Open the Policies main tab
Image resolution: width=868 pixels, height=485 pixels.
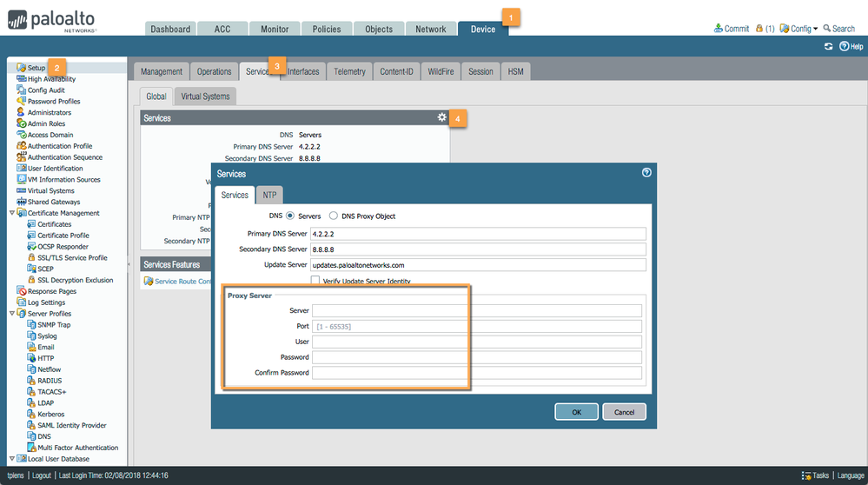pos(327,29)
